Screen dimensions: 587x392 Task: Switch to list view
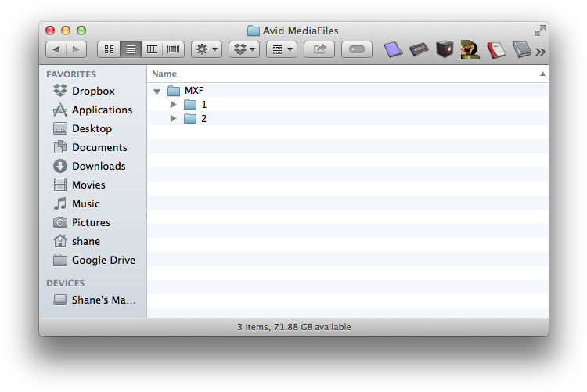coord(131,49)
